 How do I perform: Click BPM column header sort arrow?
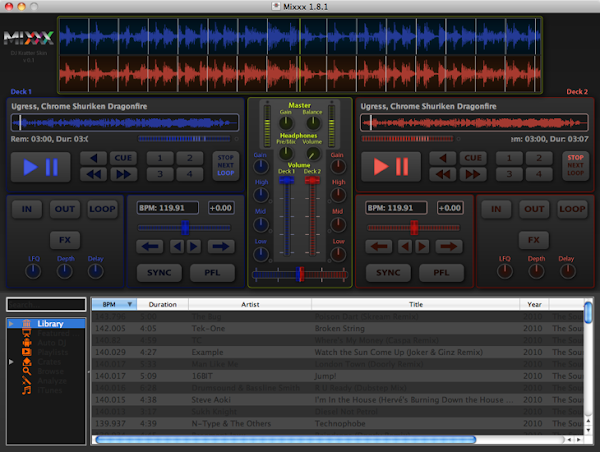[x=130, y=304]
